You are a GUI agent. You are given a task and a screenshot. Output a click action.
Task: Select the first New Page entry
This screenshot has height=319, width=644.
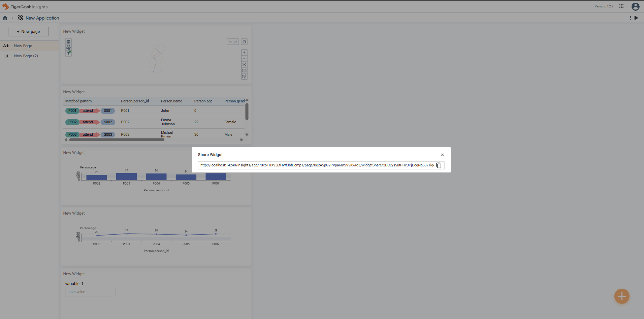[x=23, y=46]
